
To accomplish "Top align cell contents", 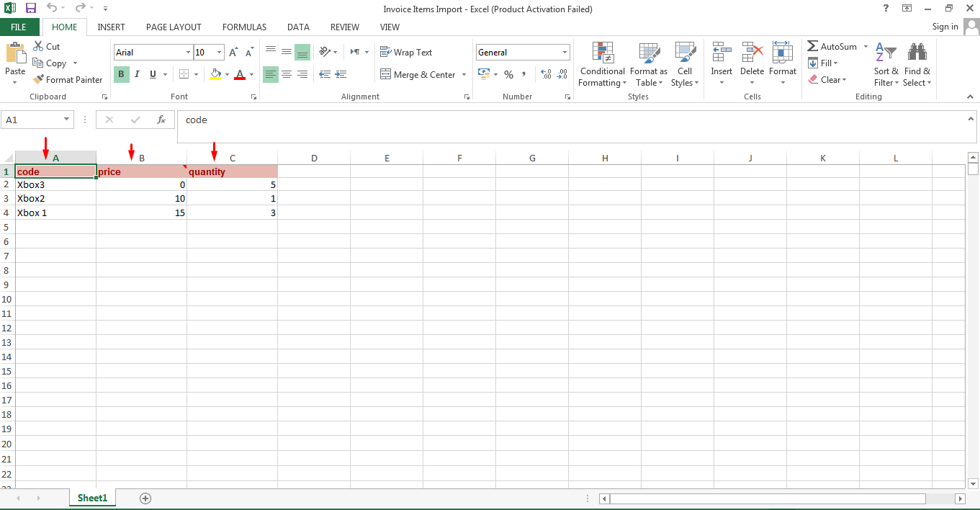I will pyautogui.click(x=271, y=52).
